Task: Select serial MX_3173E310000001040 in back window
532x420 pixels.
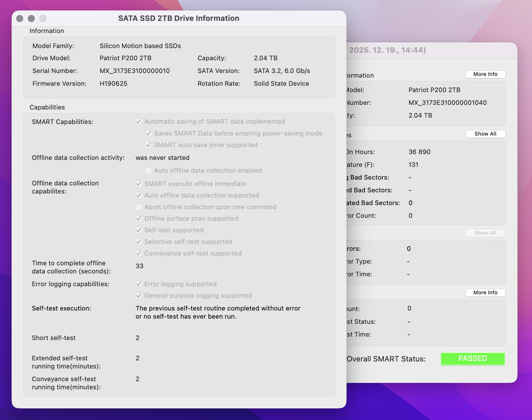Action: pyautogui.click(x=447, y=102)
